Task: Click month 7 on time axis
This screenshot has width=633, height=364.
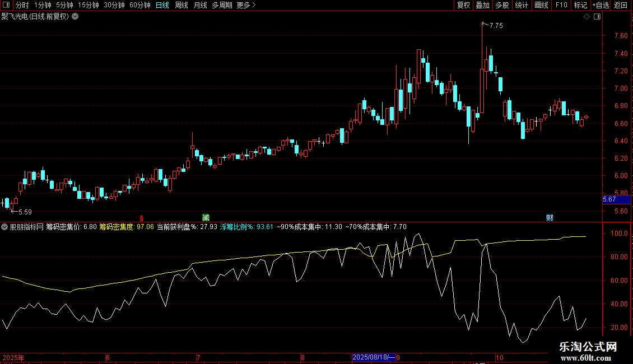Action: tap(198, 357)
